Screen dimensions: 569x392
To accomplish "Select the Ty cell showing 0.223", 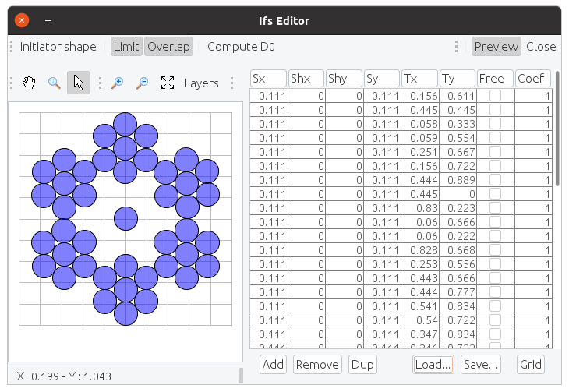I will click(x=458, y=208).
